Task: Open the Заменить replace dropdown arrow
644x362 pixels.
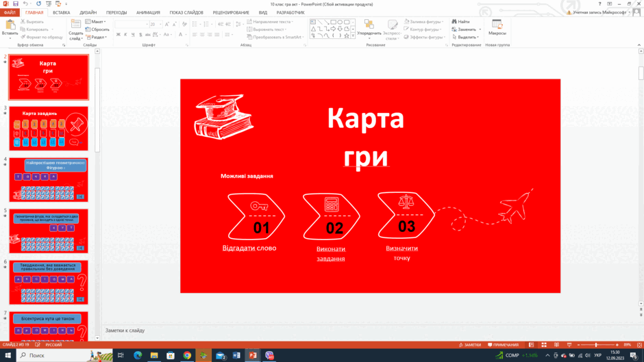Action: tap(480, 29)
